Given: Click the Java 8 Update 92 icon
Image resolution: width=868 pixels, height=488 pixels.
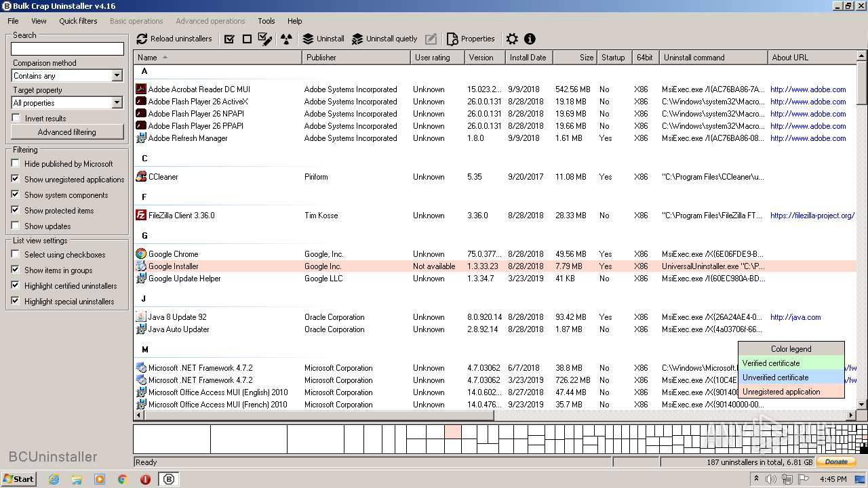Looking at the screenshot, I should (x=141, y=317).
